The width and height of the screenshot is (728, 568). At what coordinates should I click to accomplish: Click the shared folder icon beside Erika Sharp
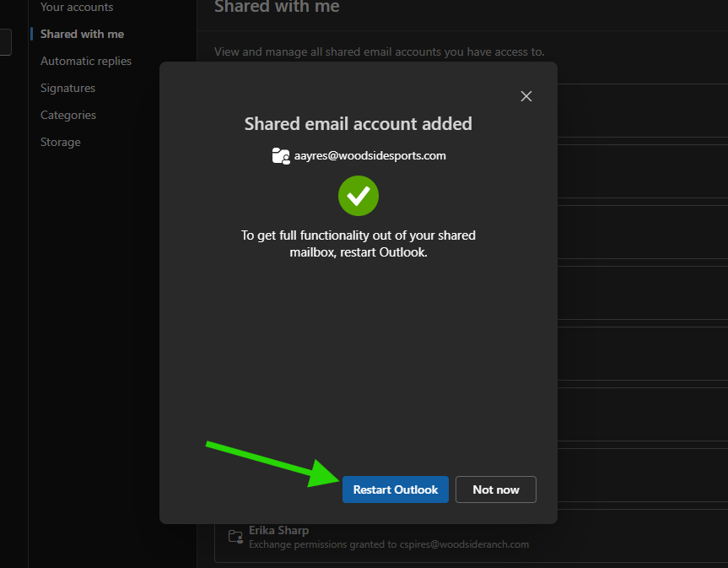(235, 537)
